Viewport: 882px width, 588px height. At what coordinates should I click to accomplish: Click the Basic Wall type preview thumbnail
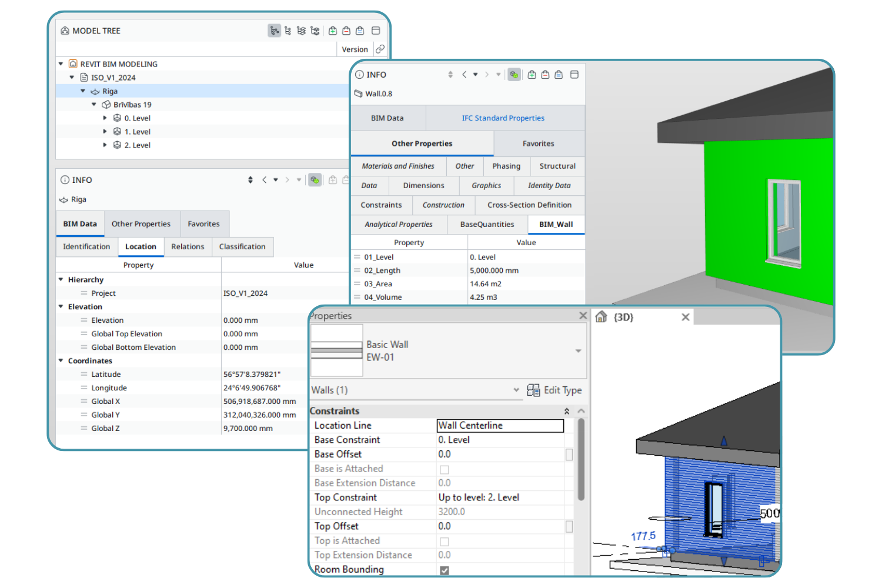click(336, 350)
